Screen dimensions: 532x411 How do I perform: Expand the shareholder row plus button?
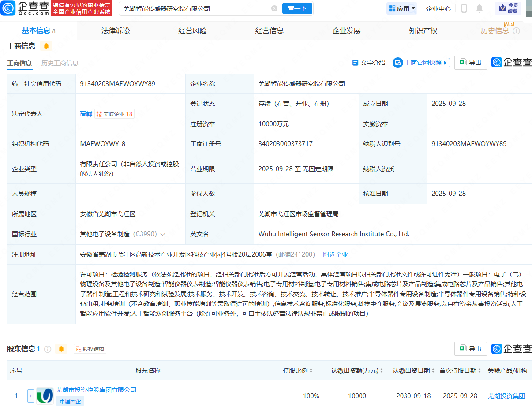coord(31,396)
